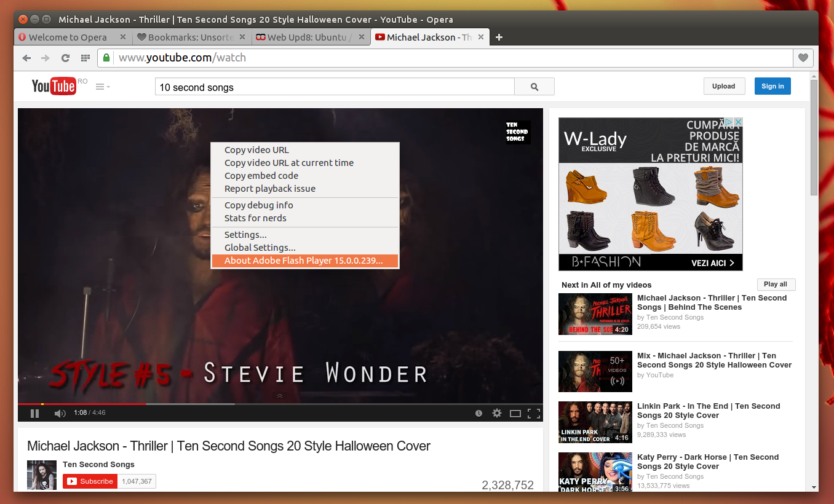Image resolution: width=834 pixels, height=504 pixels.
Task: Switch to the Bookmarks: Unsorted tab
Action: 191,37
